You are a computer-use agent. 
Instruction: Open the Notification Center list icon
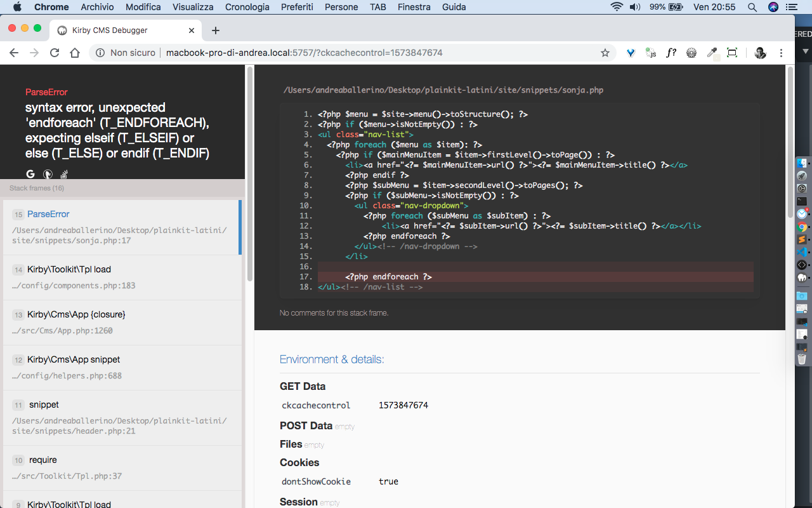(791, 7)
